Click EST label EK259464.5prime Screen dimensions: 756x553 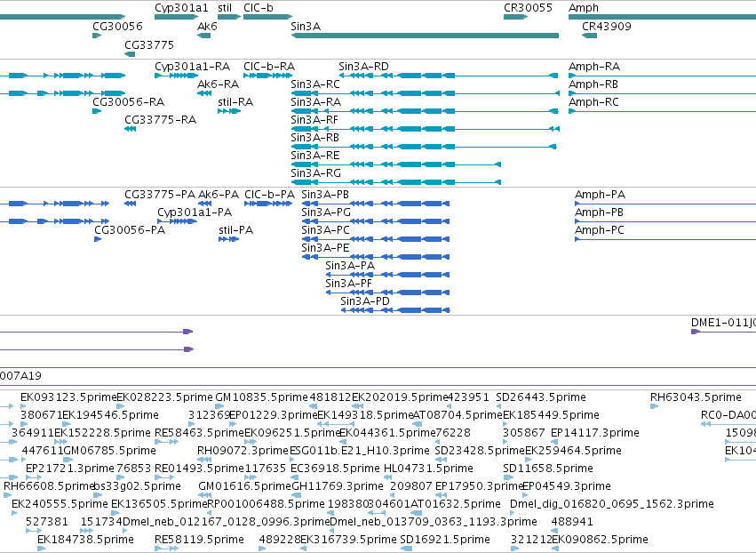point(573,451)
